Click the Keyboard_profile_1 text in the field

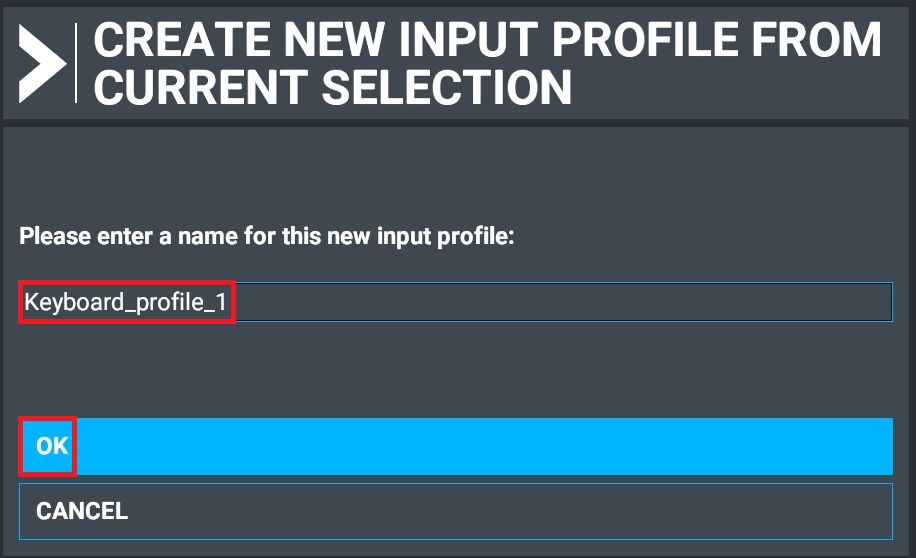(x=127, y=302)
